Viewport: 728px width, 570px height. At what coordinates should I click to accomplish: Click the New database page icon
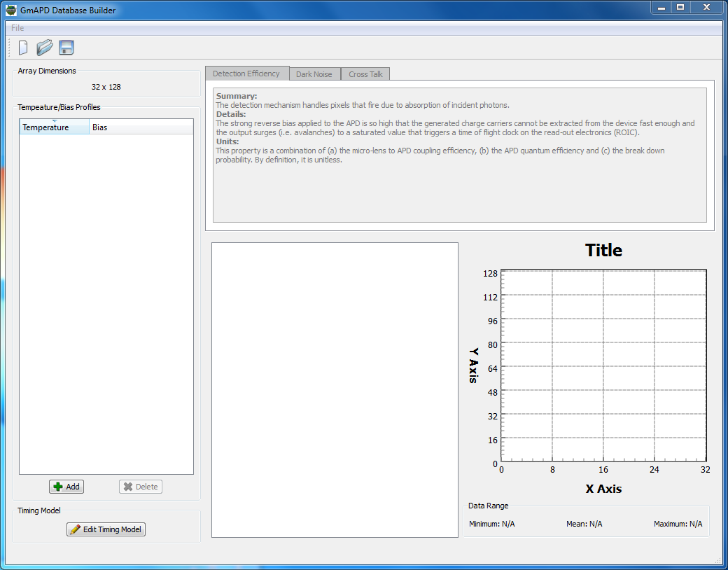tap(23, 48)
